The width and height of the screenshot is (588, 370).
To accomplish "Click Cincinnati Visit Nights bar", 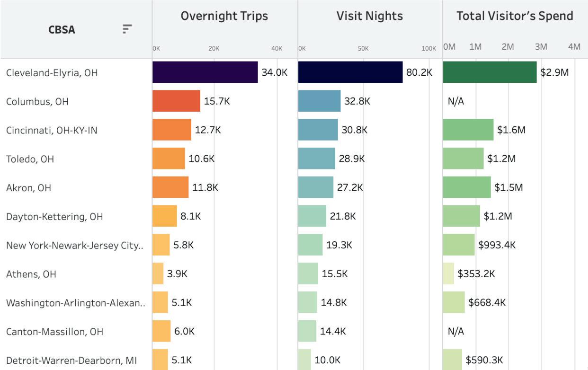I will pos(318,130).
